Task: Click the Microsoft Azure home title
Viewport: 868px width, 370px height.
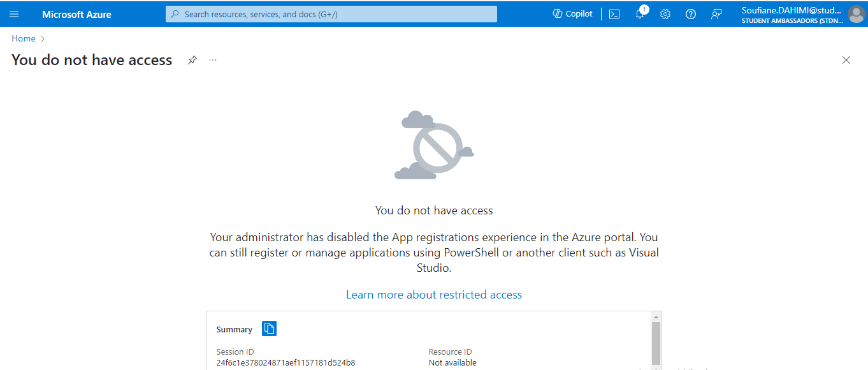Action: point(76,14)
